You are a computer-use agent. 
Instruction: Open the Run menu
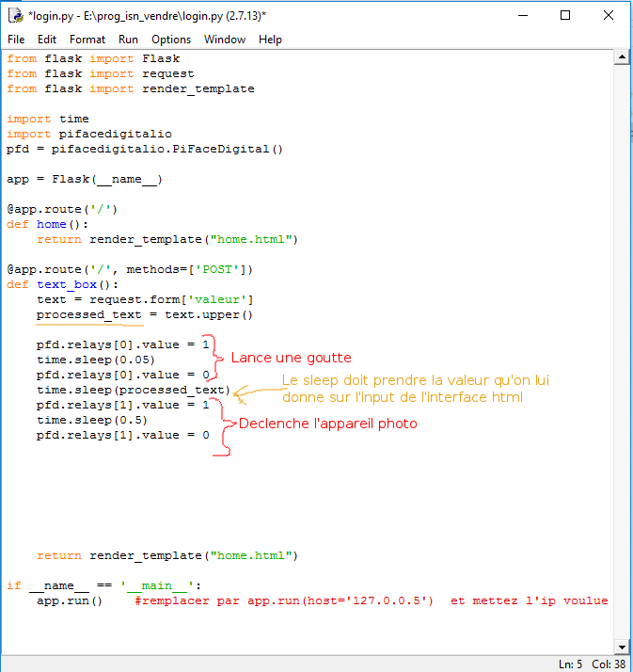[x=128, y=40]
